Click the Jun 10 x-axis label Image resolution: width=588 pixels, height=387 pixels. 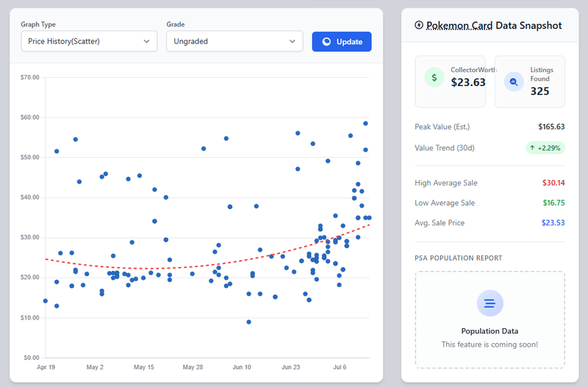[242, 367]
